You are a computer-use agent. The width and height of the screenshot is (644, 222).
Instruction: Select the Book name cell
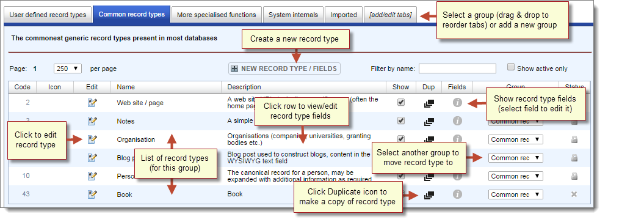pos(125,194)
